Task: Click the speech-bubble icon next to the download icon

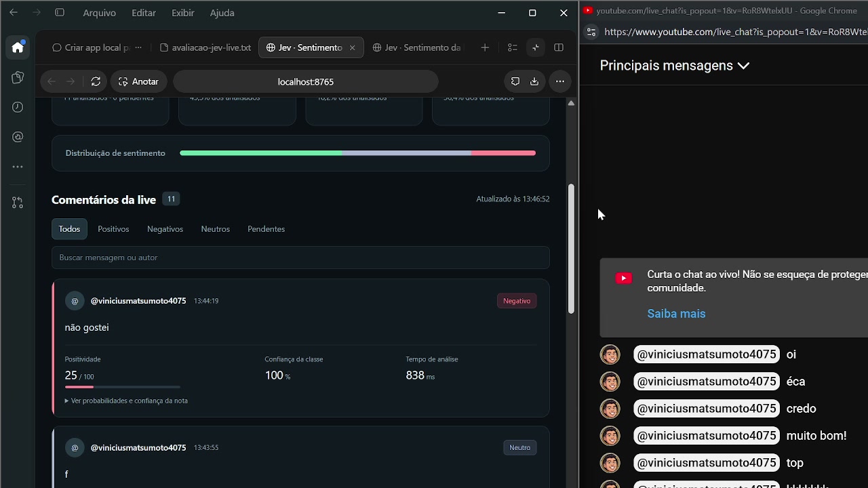Action: click(515, 81)
